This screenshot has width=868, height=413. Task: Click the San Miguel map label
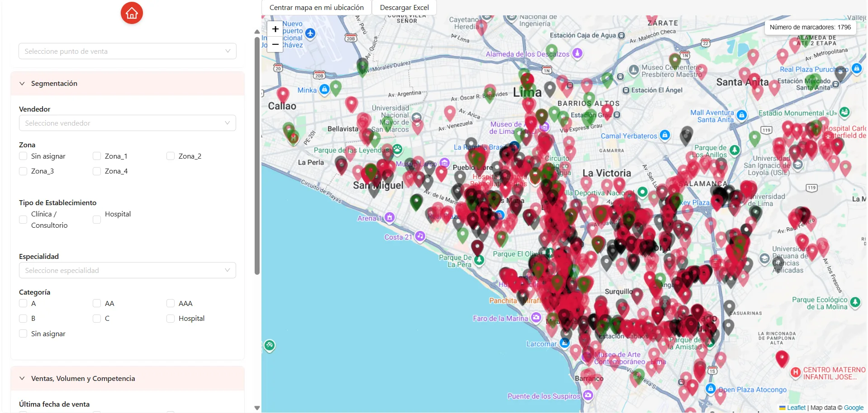(378, 185)
